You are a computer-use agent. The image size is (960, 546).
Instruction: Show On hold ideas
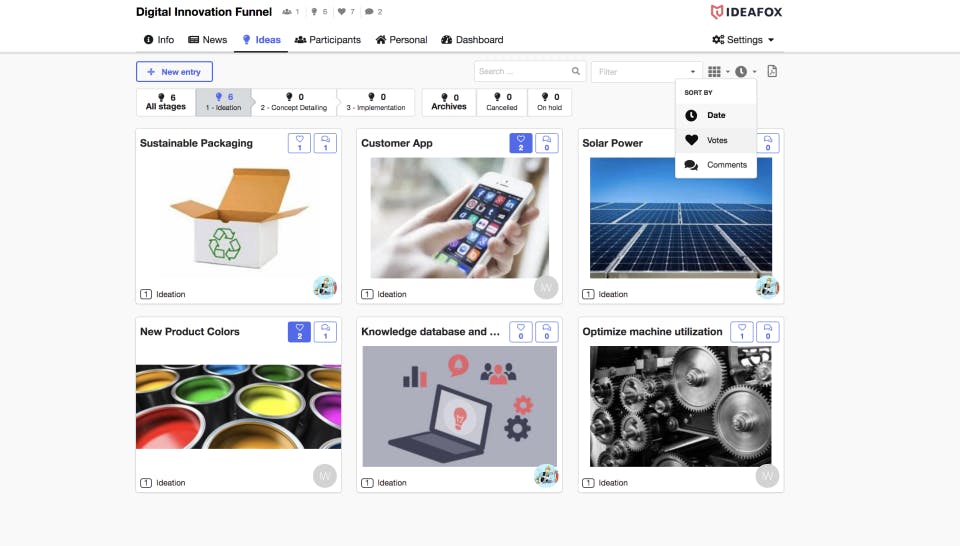click(549, 102)
